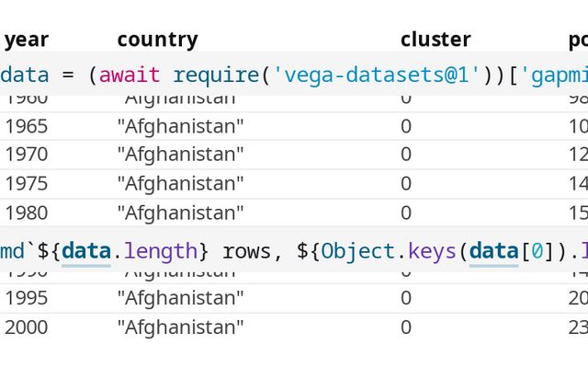588x368 pixels.
Task: Select the 2000 year cell
Action: (x=27, y=327)
